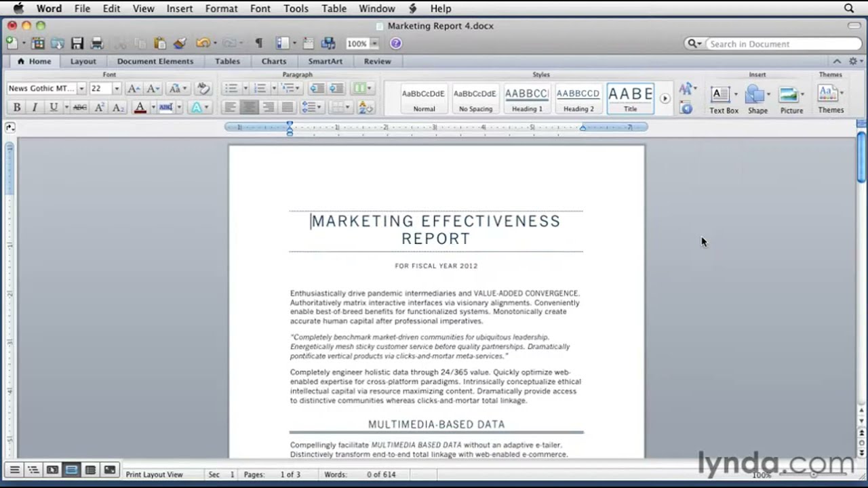
Task: Decrease paragraph indent
Action: pyautogui.click(x=317, y=88)
